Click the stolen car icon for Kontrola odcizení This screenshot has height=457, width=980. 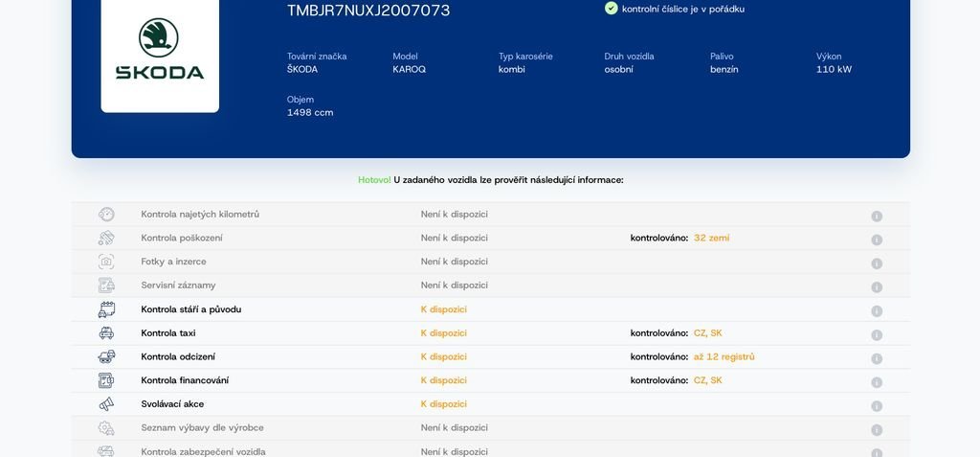106,356
